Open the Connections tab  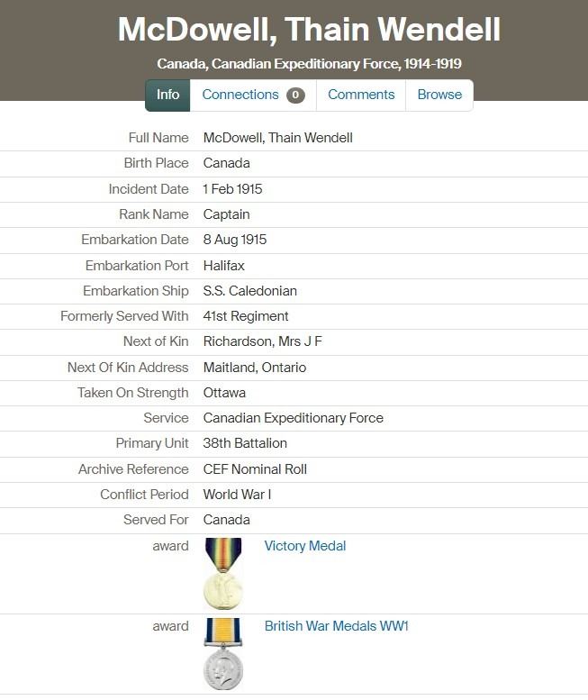click(240, 95)
